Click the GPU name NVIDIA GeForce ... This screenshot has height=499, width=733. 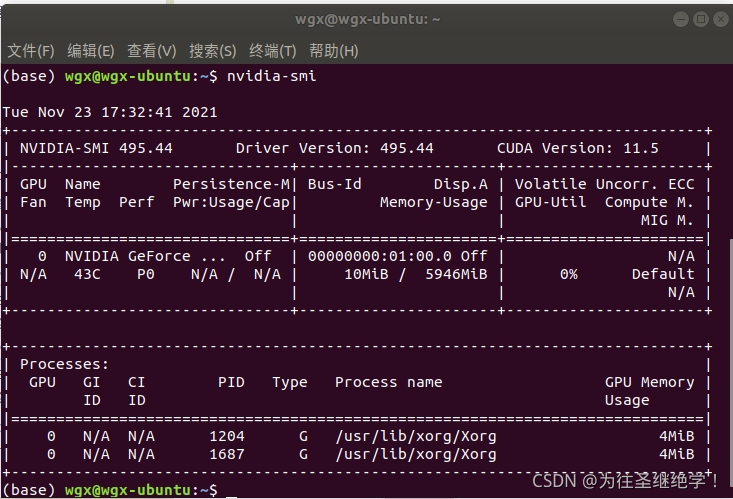pos(128,256)
